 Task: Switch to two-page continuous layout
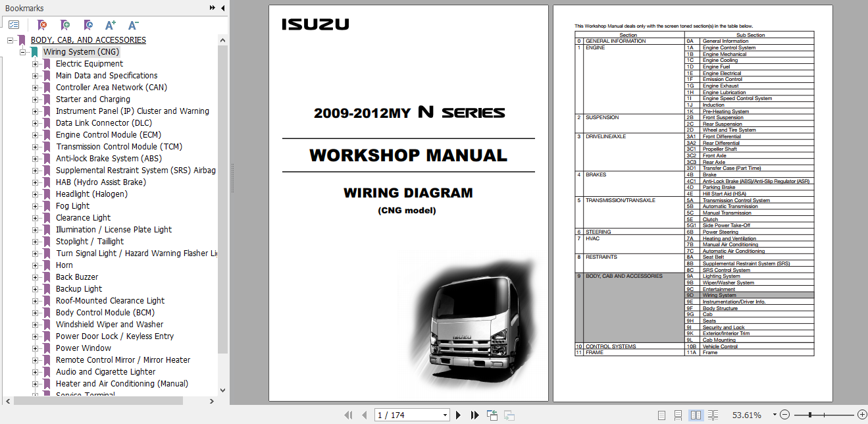(711, 415)
